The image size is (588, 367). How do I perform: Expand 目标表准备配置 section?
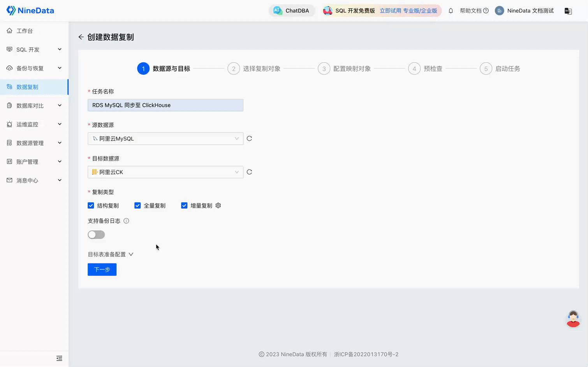pos(111,254)
